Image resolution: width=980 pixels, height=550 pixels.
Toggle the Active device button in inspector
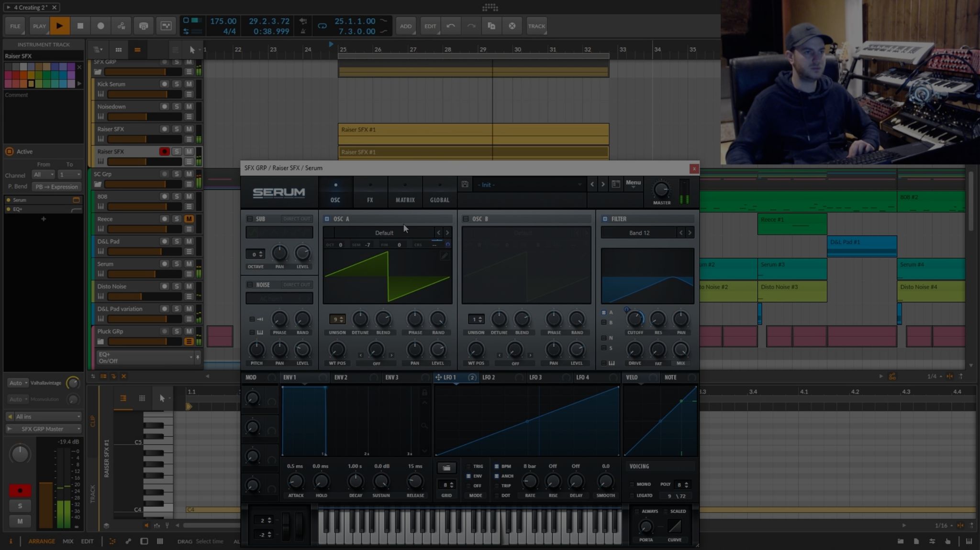9,152
